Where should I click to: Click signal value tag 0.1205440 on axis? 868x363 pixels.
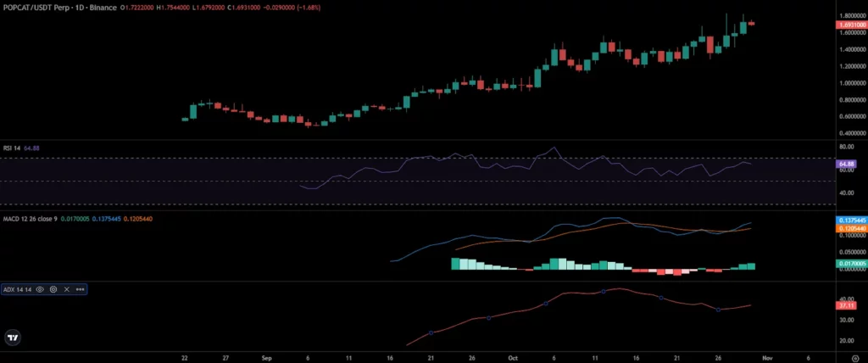[x=851, y=228]
